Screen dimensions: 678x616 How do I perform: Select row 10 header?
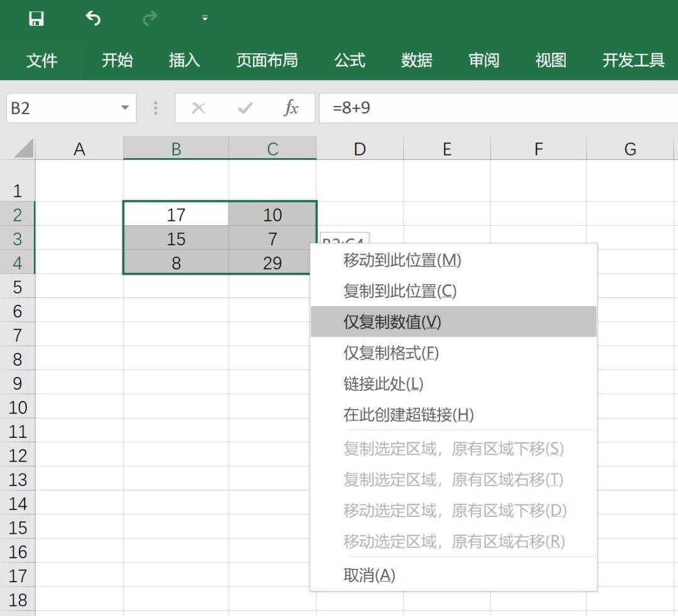point(18,408)
